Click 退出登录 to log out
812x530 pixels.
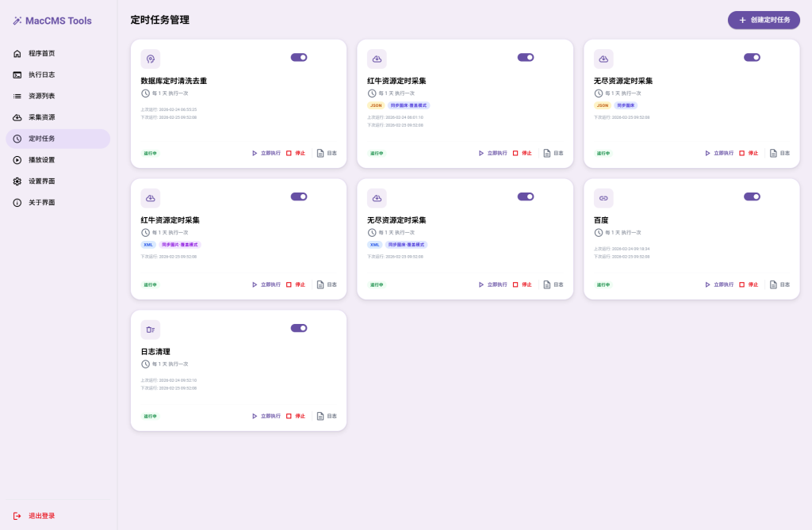(x=41, y=516)
